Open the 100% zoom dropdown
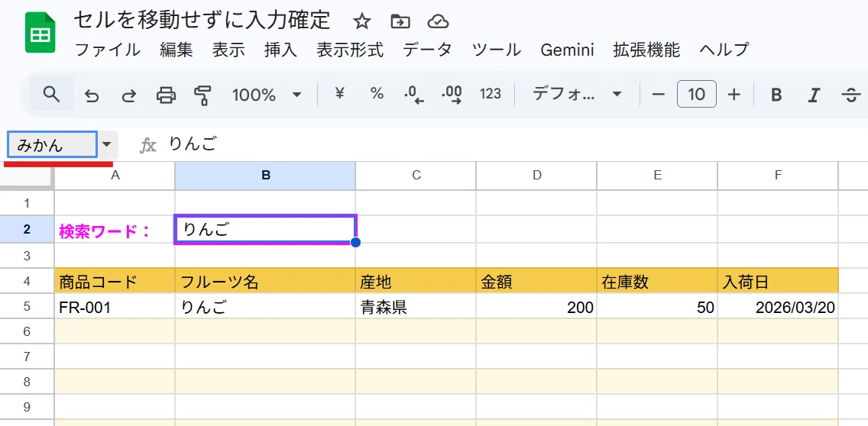868x426 pixels. pos(267,95)
